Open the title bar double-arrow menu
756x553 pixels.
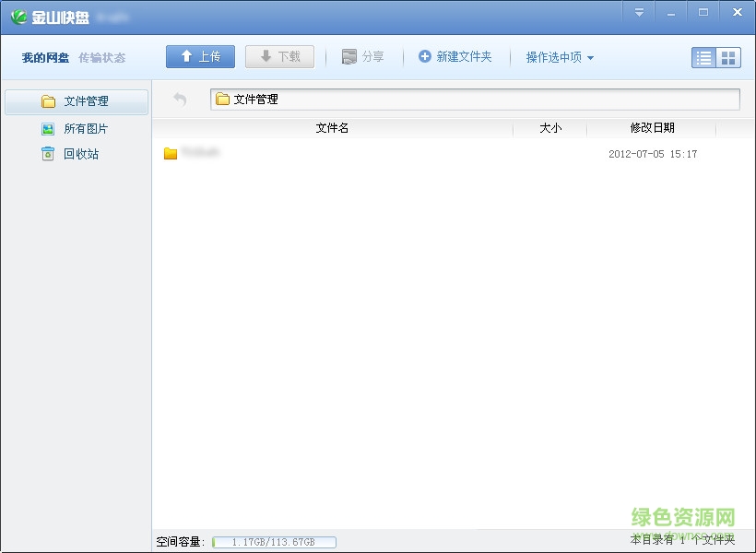click(x=639, y=13)
